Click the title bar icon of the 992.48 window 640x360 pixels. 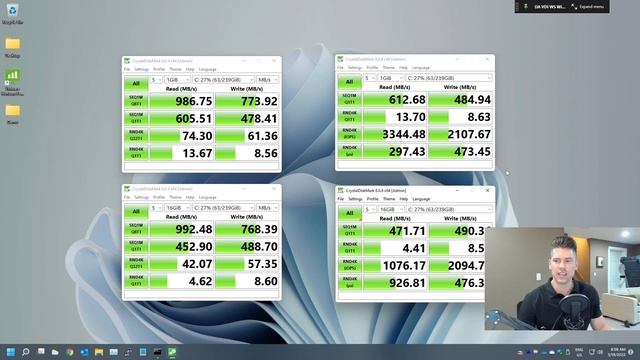coord(127,189)
